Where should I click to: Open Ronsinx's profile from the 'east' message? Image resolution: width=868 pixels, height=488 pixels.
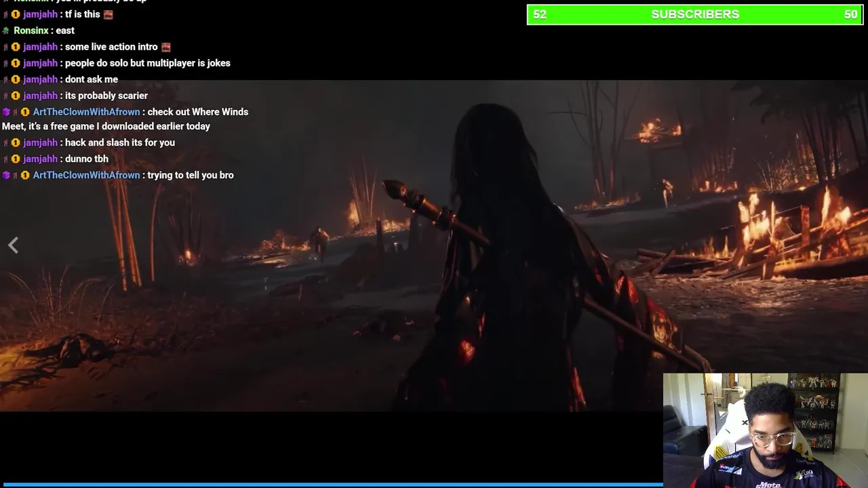click(x=31, y=30)
